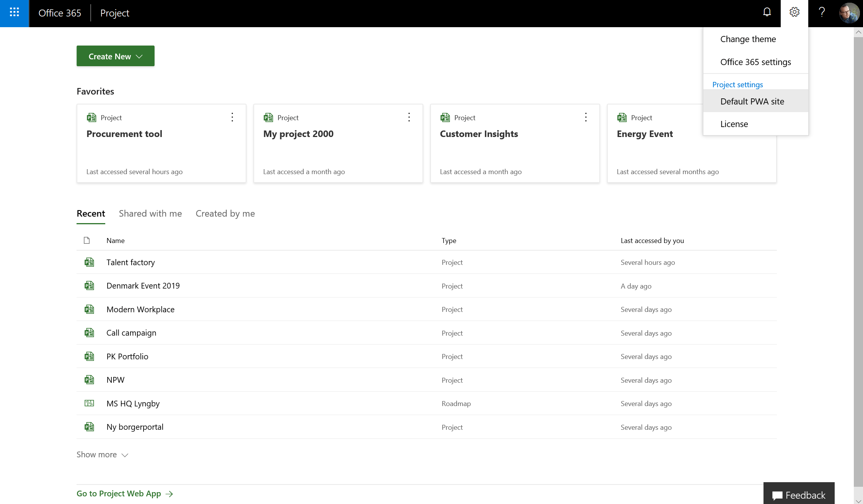Click the user profile picture

849,13
